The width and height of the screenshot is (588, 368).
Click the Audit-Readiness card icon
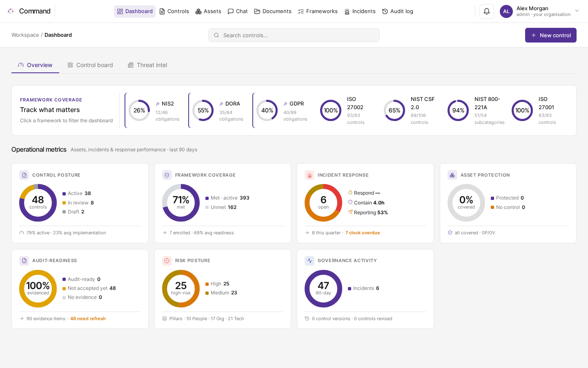pyautogui.click(x=24, y=260)
